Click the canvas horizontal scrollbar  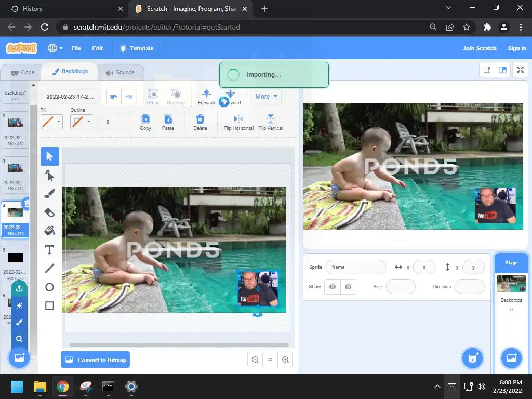(x=179, y=345)
